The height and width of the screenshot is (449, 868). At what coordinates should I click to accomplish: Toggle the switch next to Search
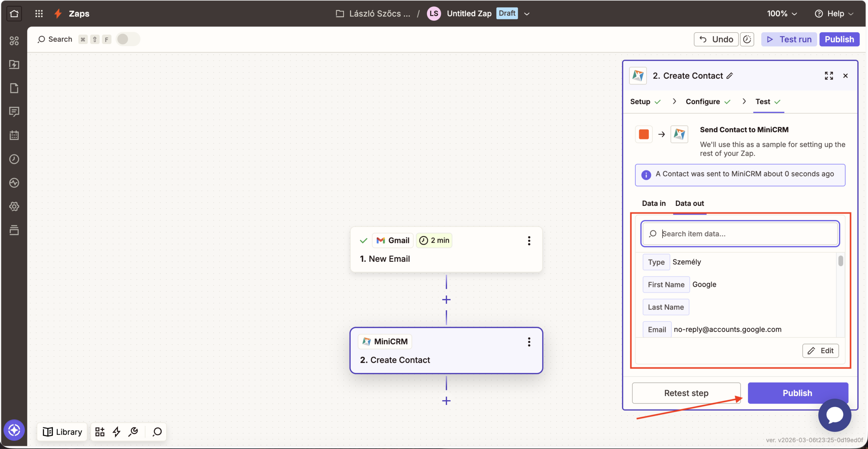(x=127, y=39)
